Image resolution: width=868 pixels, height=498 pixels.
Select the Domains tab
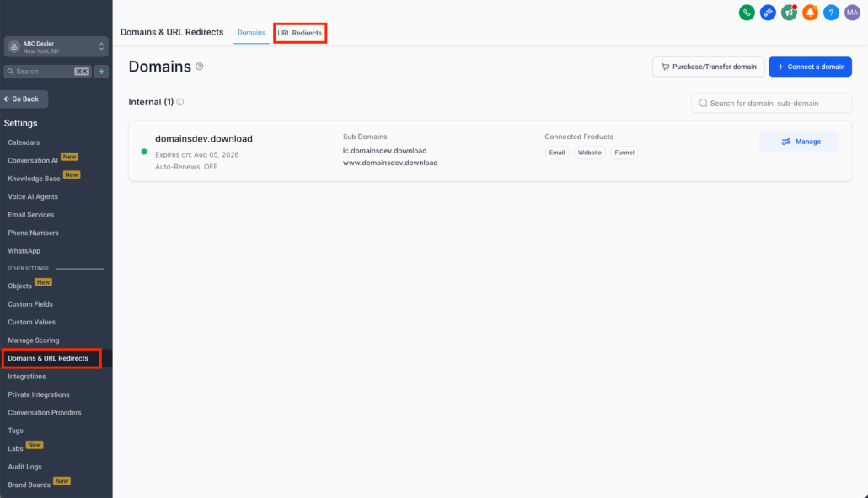[251, 33]
